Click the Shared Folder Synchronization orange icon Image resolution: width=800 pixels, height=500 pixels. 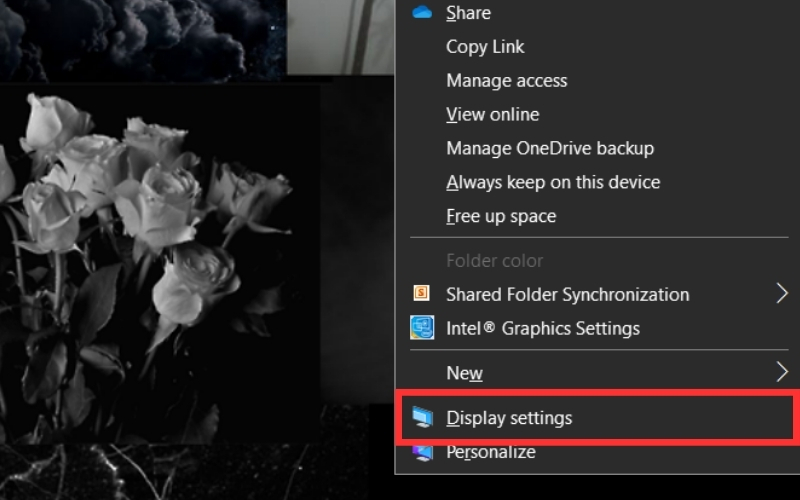click(x=421, y=293)
